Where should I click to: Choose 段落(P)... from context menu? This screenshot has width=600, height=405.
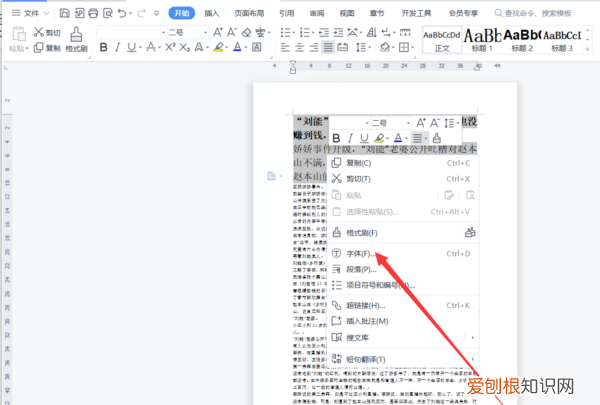[403, 269]
